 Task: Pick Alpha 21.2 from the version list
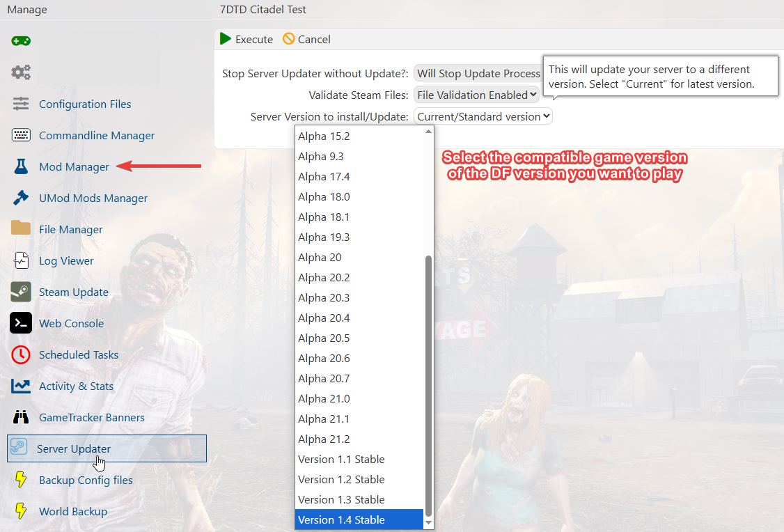[359, 439]
